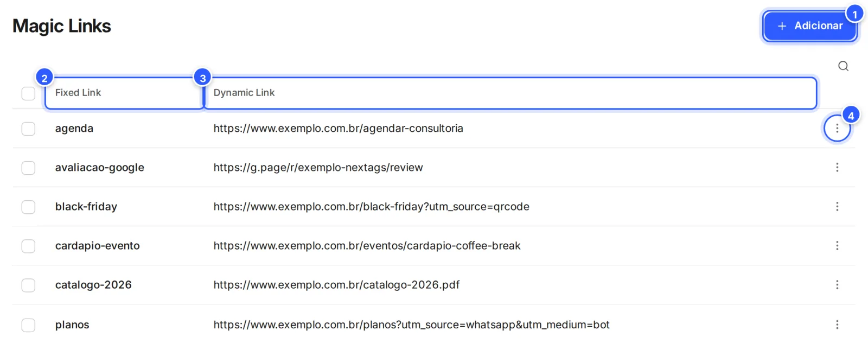This screenshot has width=868, height=356.
Task: Click the cardapio-evento fixed link name
Action: pos(98,246)
